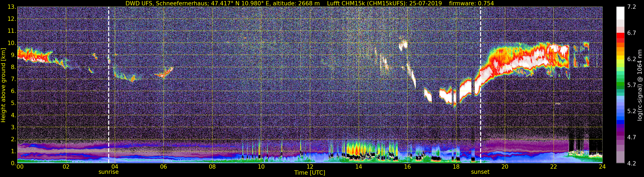Image resolution: width=644 pixels, height=177 pixels.
Task: Click the log(rc-signal) @ 1064 nm colorbar label
Action: pos(640,85)
